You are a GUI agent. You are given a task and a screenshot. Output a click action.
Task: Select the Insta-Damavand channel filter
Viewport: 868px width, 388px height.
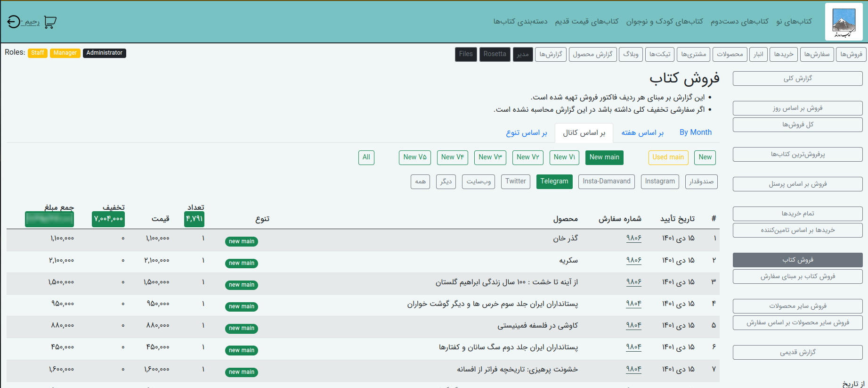[x=607, y=182]
